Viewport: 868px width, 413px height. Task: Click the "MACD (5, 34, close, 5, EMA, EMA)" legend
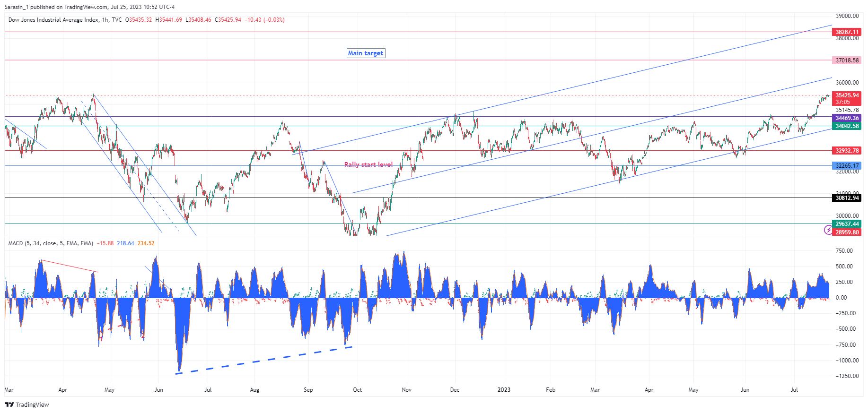[51, 243]
